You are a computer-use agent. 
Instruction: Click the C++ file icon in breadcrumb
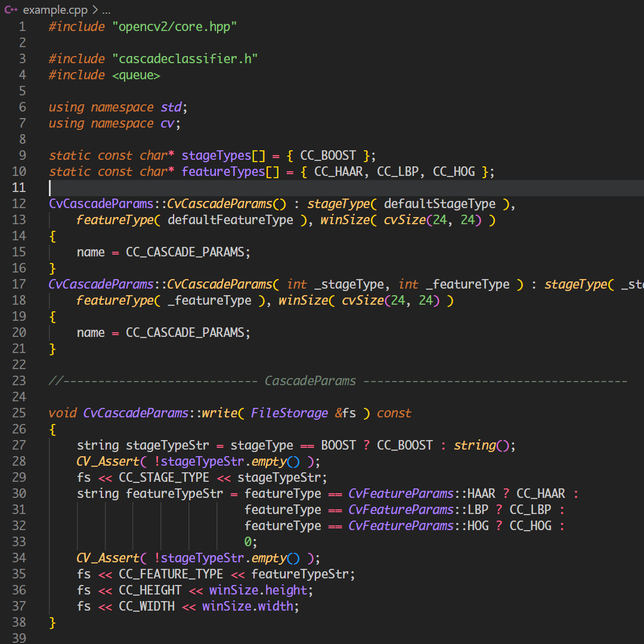coord(11,10)
